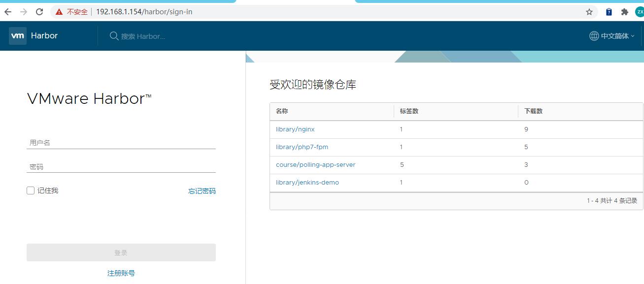The width and height of the screenshot is (644, 284).
Task: Sort by the 名称 column header
Action: (282, 111)
